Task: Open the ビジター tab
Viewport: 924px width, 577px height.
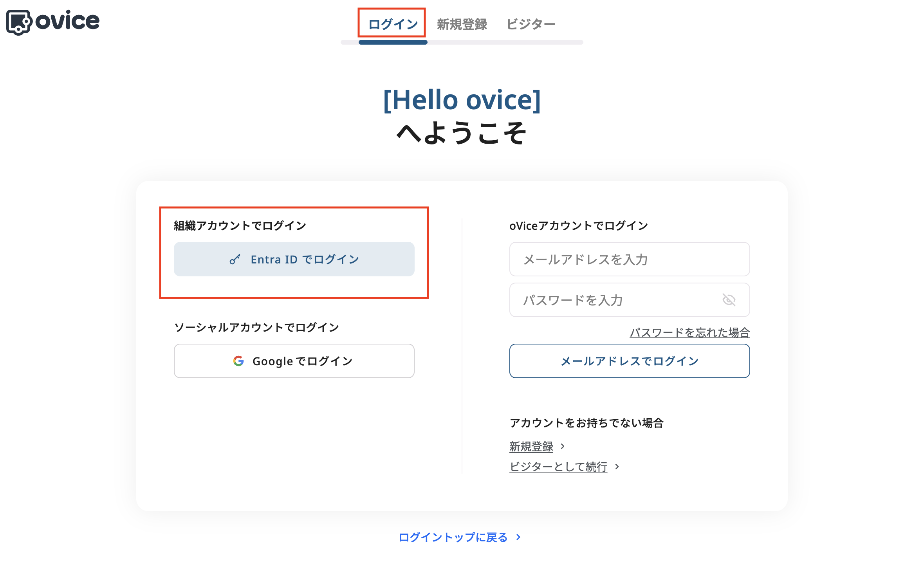Action: (x=531, y=24)
